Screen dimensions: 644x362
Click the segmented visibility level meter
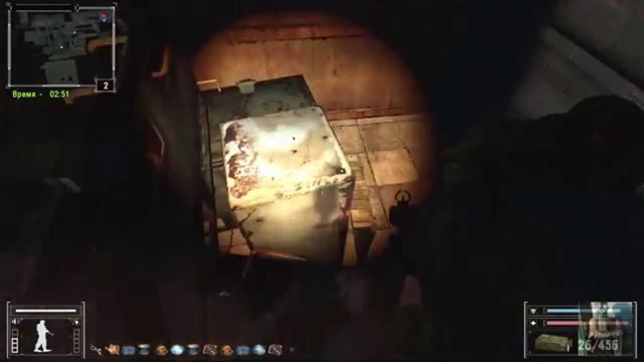click(x=76, y=340)
